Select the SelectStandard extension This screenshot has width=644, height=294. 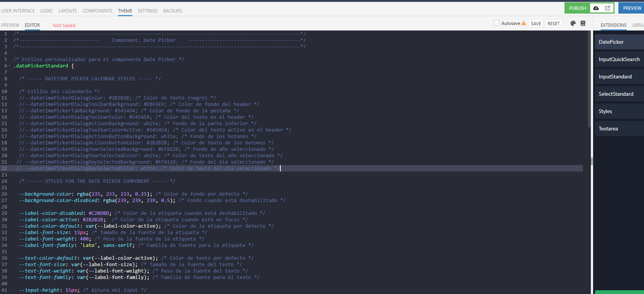coord(616,94)
